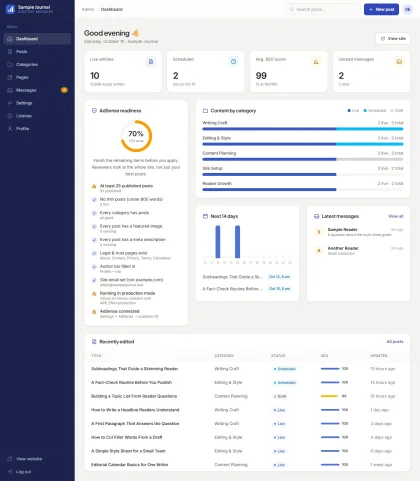Open How to Cut Filler Words From a Draft
Image resolution: width=420 pixels, height=481 pixels.
pos(127,437)
